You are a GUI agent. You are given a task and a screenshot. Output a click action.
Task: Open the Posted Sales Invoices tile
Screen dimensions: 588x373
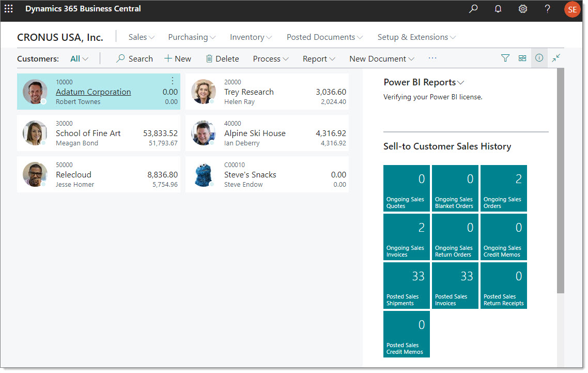coord(455,285)
